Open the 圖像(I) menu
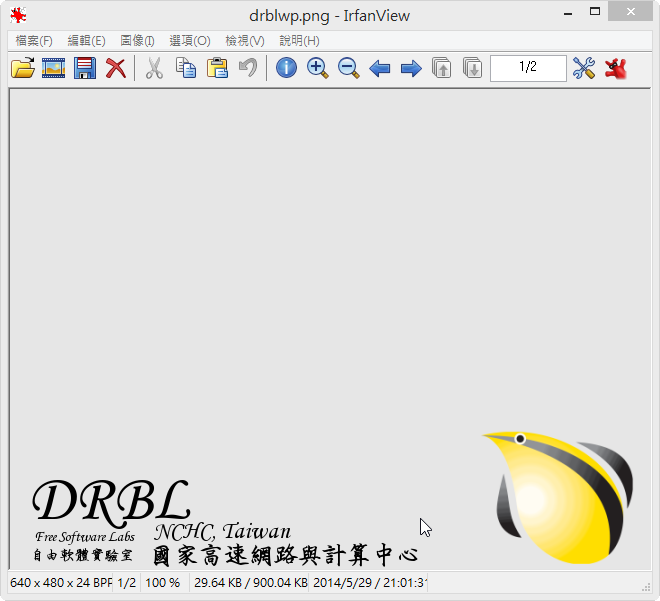The width and height of the screenshot is (660, 601). pyautogui.click(x=137, y=41)
